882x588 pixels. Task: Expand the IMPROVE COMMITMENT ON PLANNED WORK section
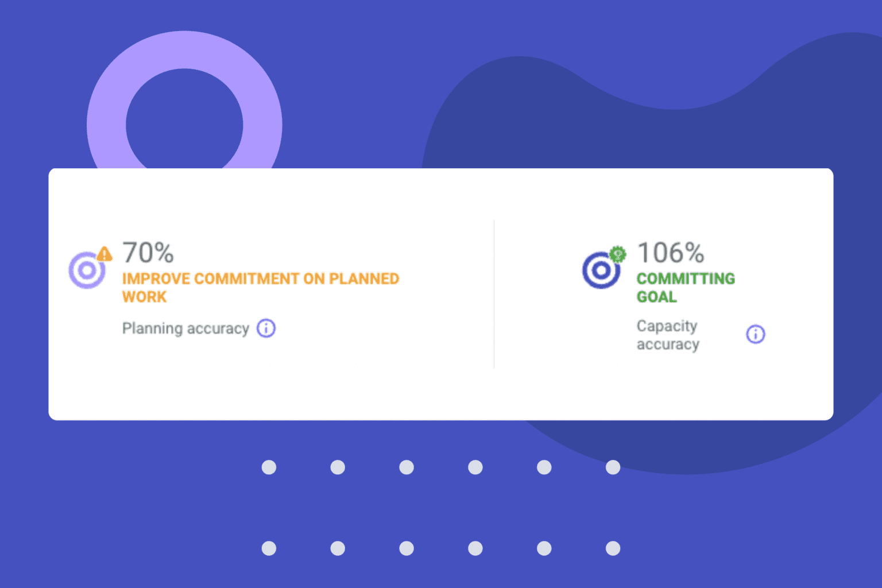click(x=260, y=287)
